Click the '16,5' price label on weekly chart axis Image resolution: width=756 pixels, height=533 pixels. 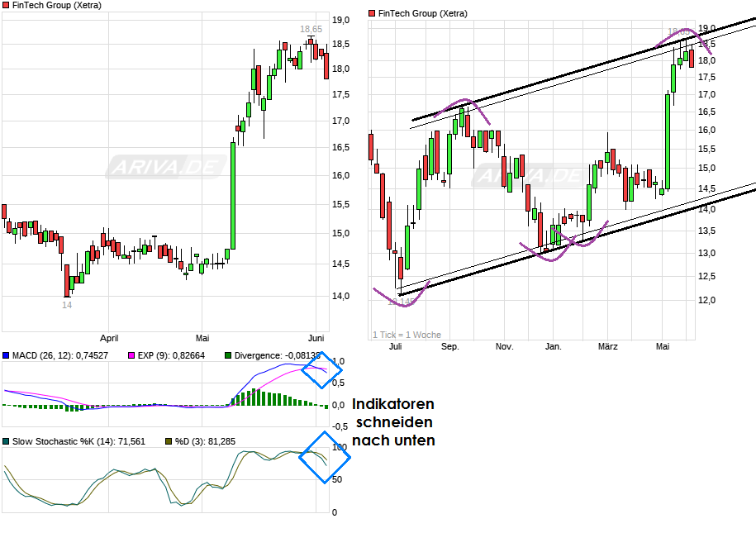[x=706, y=112]
